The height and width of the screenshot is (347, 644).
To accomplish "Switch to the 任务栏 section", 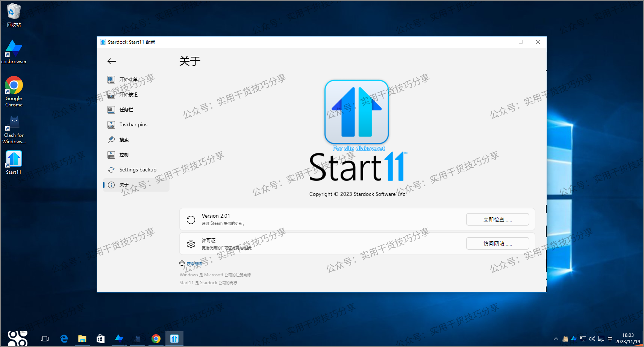I will tap(111, 109).
